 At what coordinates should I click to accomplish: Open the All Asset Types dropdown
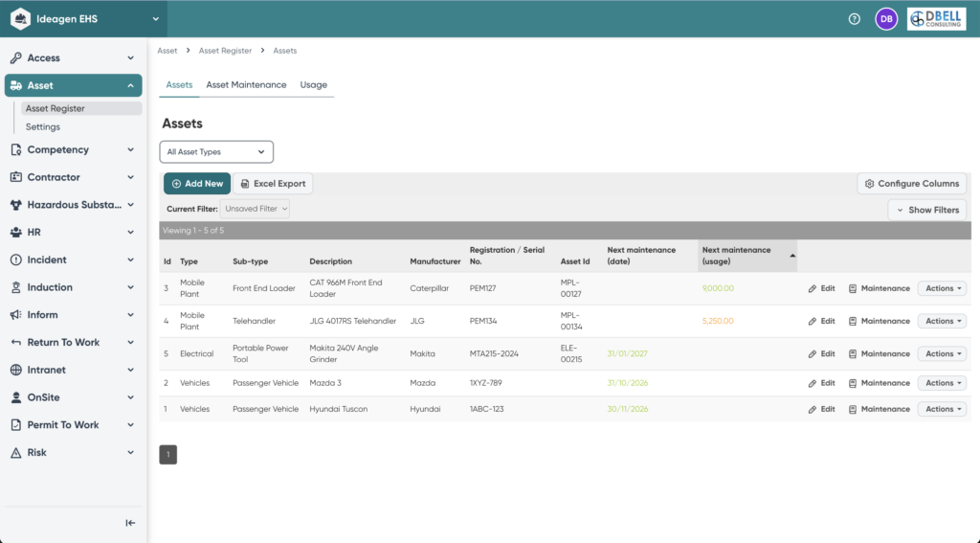point(216,152)
